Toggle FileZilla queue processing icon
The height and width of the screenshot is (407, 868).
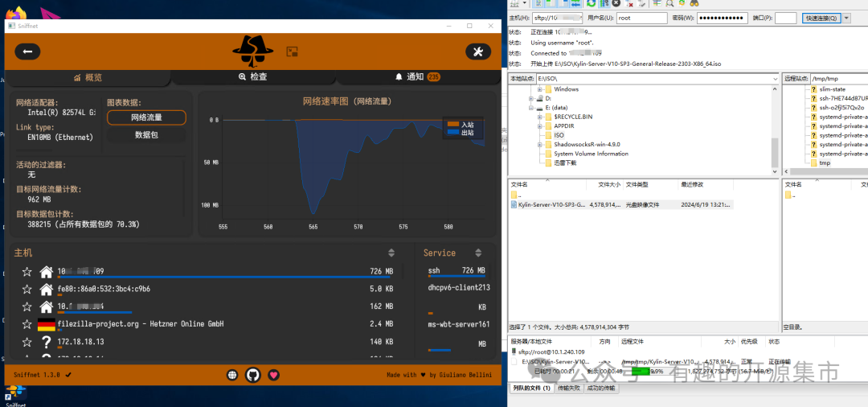tap(604, 3)
